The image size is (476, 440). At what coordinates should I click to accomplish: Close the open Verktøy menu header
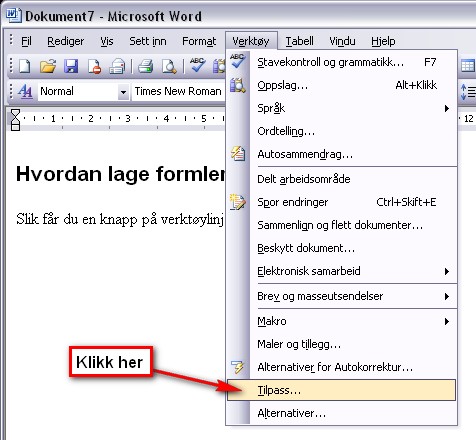pyautogui.click(x=251, y=41)
